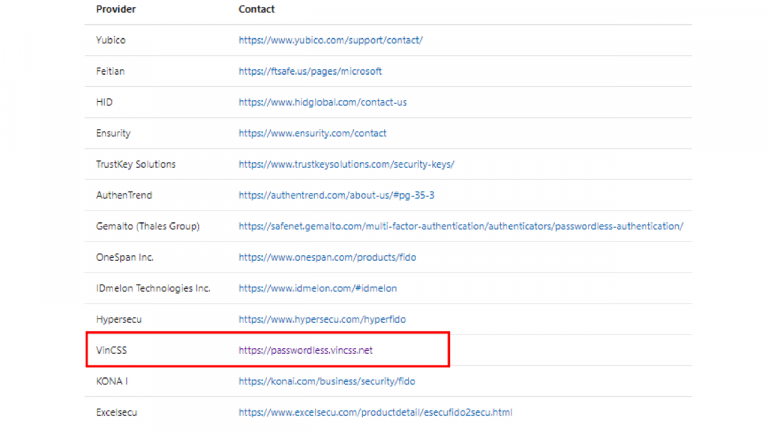
Task: Click the Provider column header
Action: [x=116, y=9]
